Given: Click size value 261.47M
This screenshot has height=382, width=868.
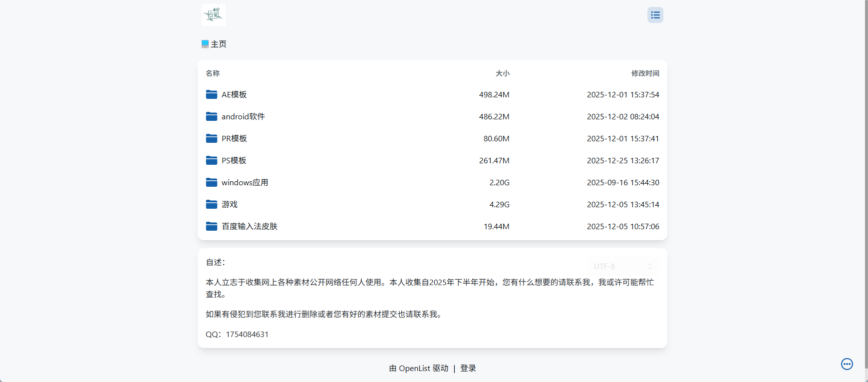Looking at the screenshot, I should coord(494,160).
